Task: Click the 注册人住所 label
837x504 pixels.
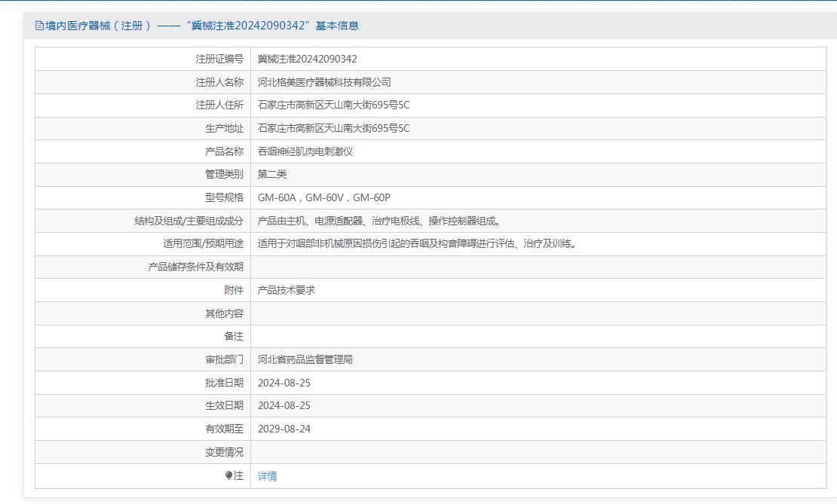Action: coord(219,105)
